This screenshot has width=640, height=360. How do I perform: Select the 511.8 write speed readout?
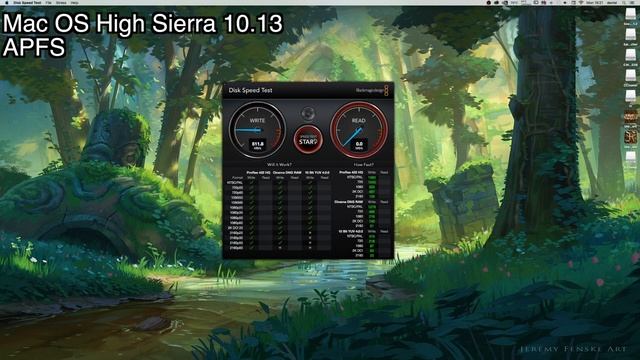click(258, 145)
